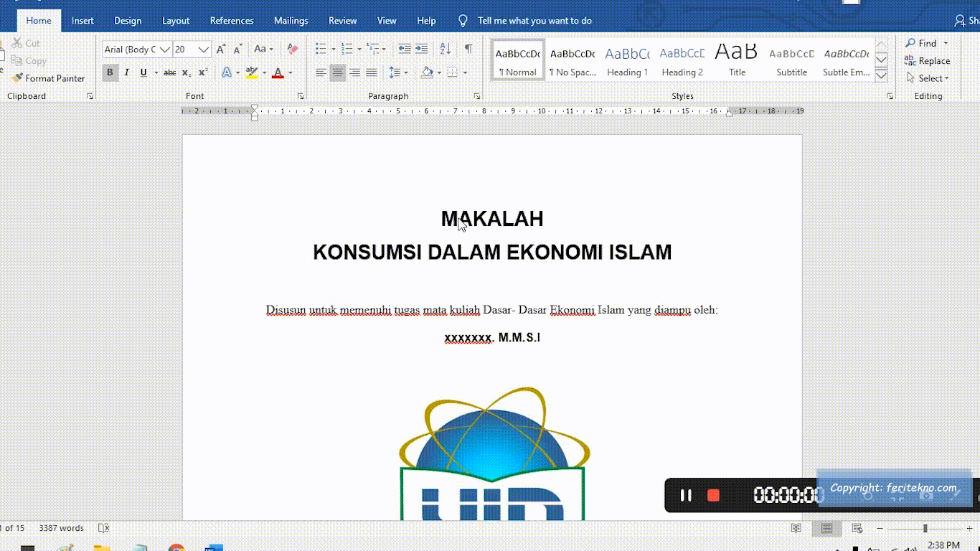This screenshot has width=980, height=551.
Task: Toggle Underline formatting
Action: click(143, 72)
